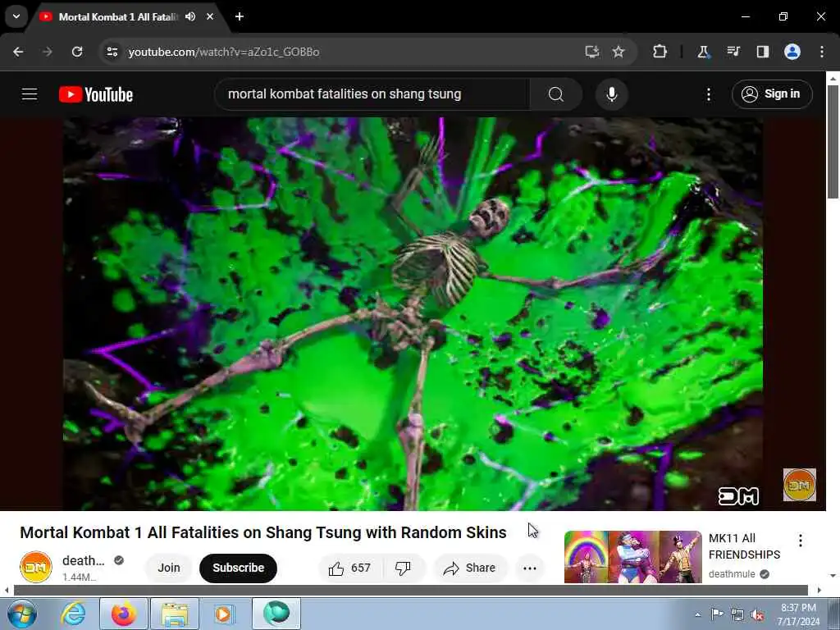Open the clock showing 8:37 PM
The width and height of the screenshot is (840, 630).
click(x=797, y=614)
